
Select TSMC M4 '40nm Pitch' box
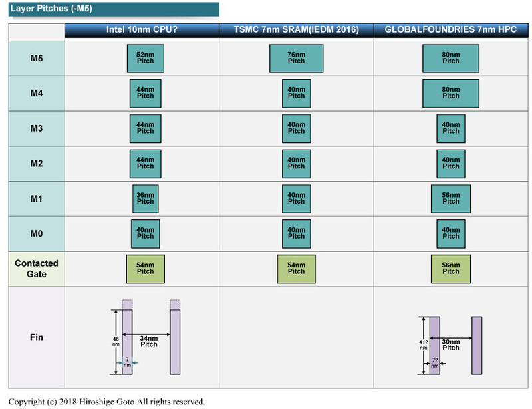tap(296, 93)
